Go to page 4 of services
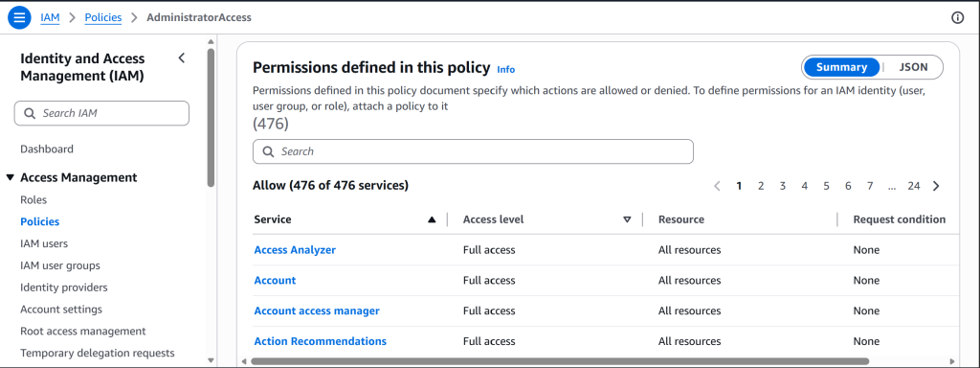 point(804,186)
